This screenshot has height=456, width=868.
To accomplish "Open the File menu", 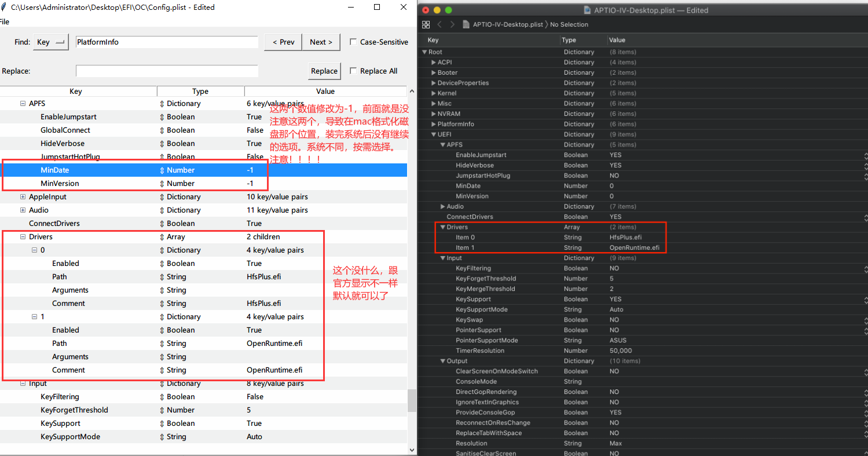I will click(x=4, y=21).
